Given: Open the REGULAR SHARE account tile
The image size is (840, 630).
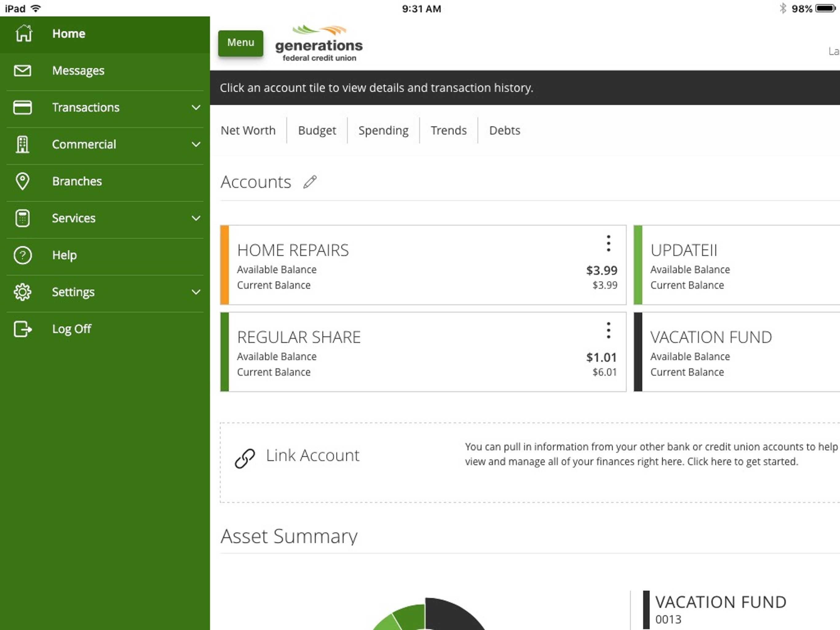Looking at the screenshot, I should 423,352.
